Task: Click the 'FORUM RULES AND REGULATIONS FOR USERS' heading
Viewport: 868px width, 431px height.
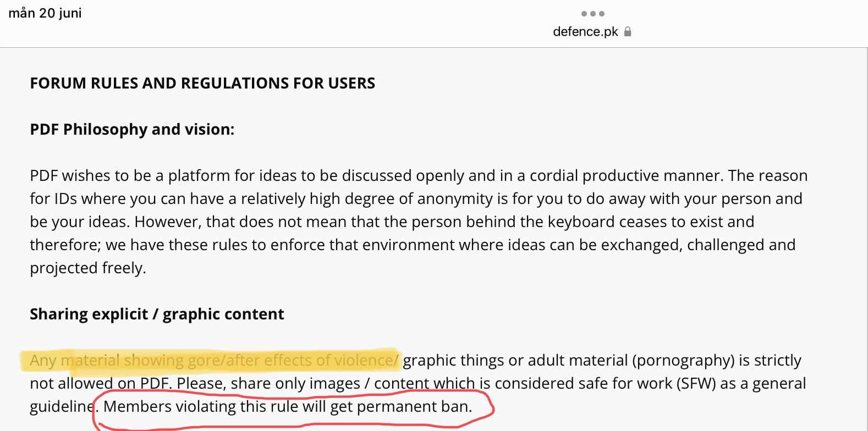Action: pos(202,83)
